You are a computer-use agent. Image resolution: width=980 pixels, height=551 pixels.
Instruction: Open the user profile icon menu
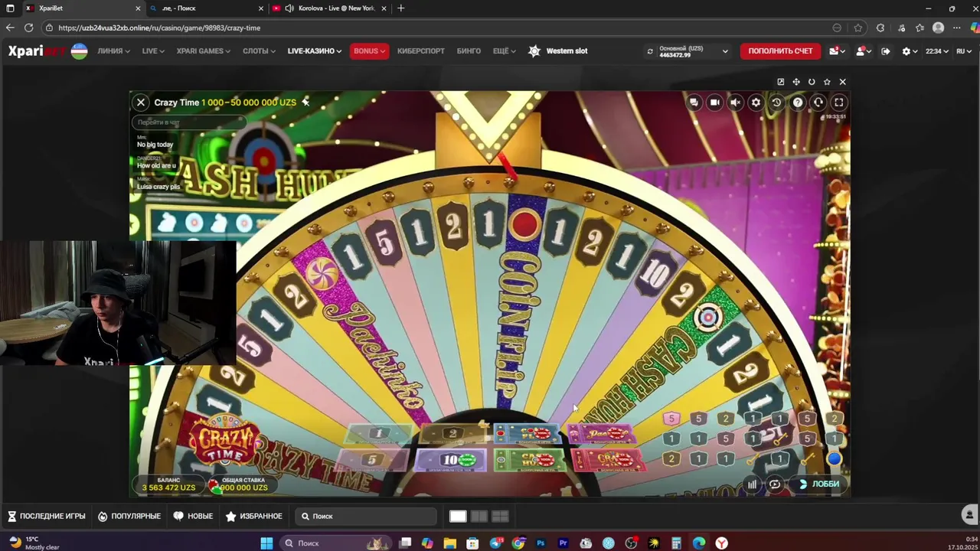click(863, 51)
